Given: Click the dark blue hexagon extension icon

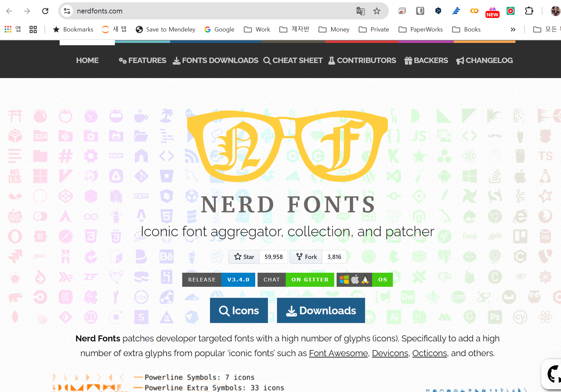Looking at the screenshot, I should [x=438, y=11].
